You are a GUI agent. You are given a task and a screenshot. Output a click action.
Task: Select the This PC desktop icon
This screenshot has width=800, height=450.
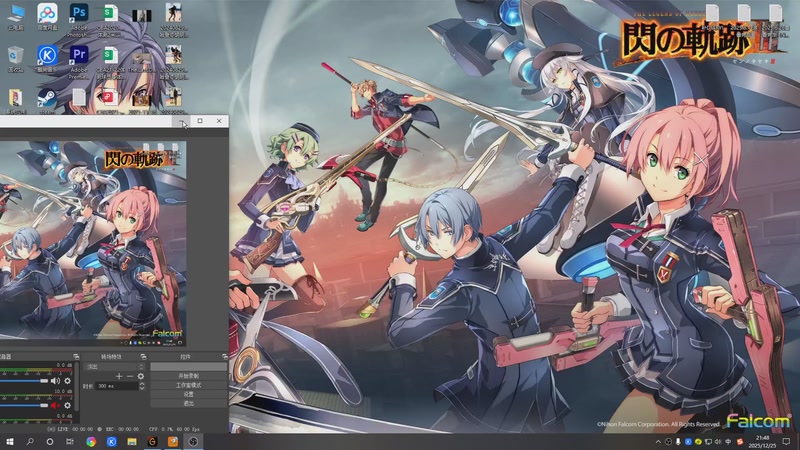(x=16, y=17)
